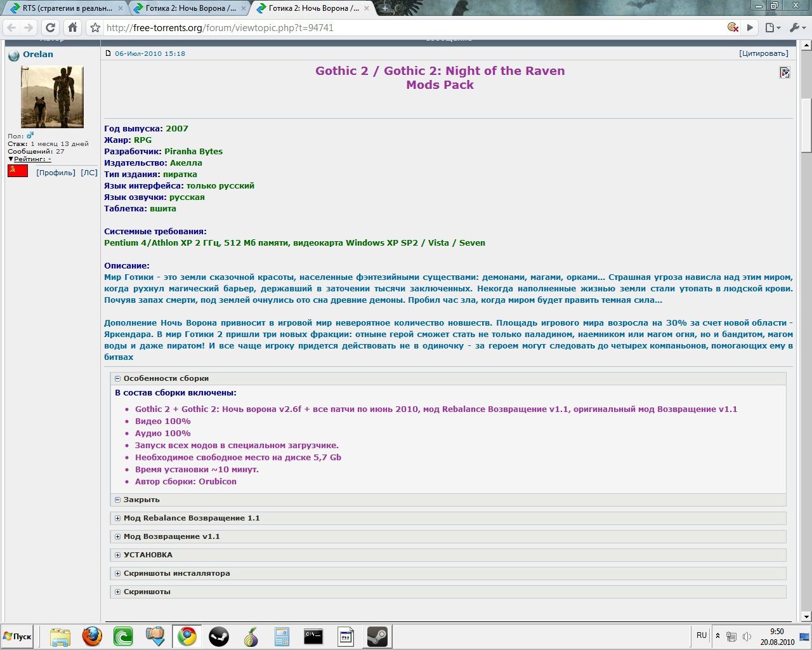Bookmark this page with the star icon
The image size is (812, 650).
[95, 28]
